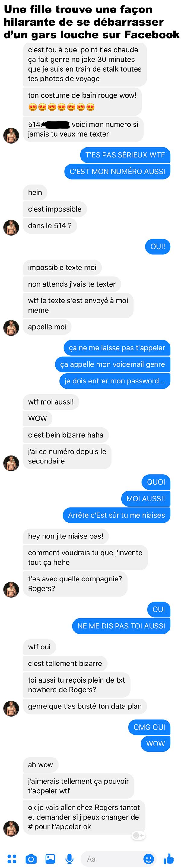Image resolution: width=181 pixels, height=868 pixels.
Task: Tap the avatar next to 'appelle moi'
Action: pyautogui.click(x=11, y=327)
